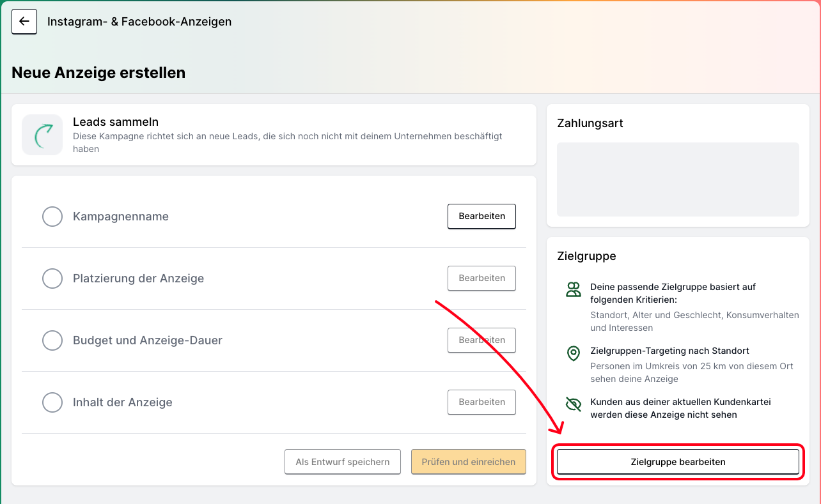Select the Inhalt der Anzeige step circle
Screen dimensions: 821x504
coord(52,402)
